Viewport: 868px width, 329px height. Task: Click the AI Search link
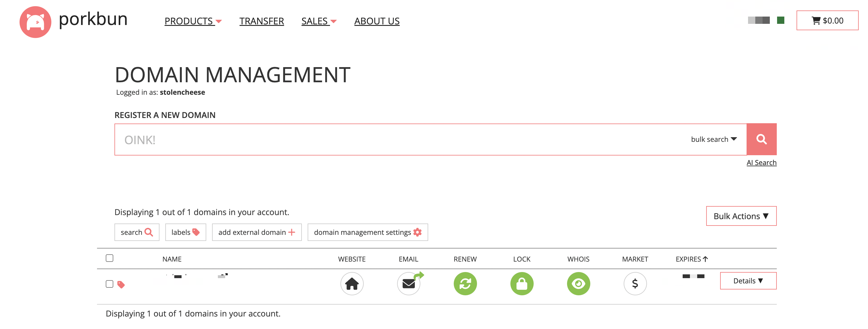(x=761, y=162)
